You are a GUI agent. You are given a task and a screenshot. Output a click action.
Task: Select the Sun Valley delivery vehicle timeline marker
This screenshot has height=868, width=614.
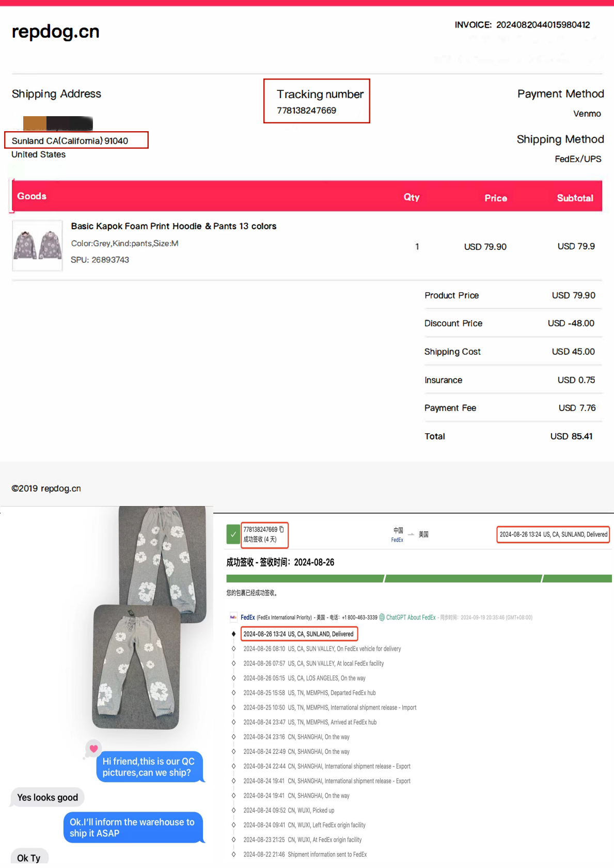click(x=233, y=649)
